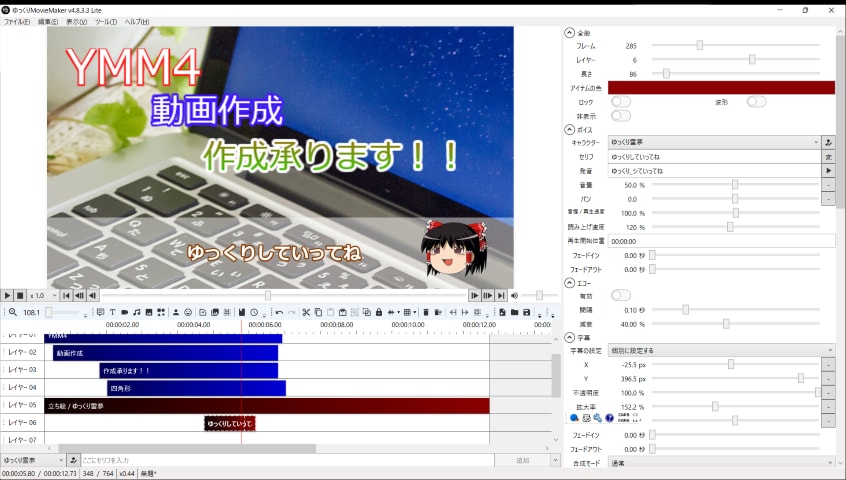Click the フレーム slider handle
This screenshot has width=846, height=480.
click(699, 45)
